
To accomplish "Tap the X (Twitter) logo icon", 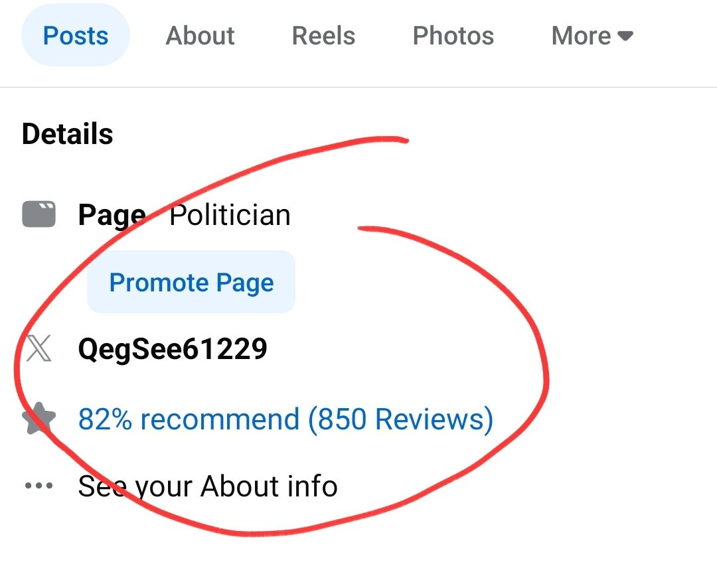I will point(39,348).
